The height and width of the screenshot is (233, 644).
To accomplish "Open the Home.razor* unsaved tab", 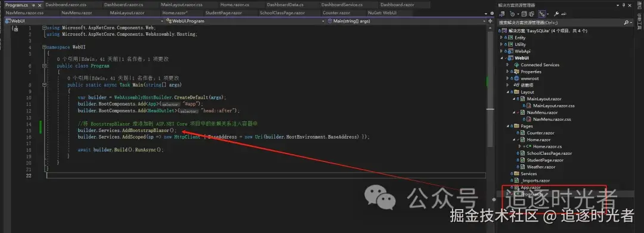I will (x=175, y=13).
